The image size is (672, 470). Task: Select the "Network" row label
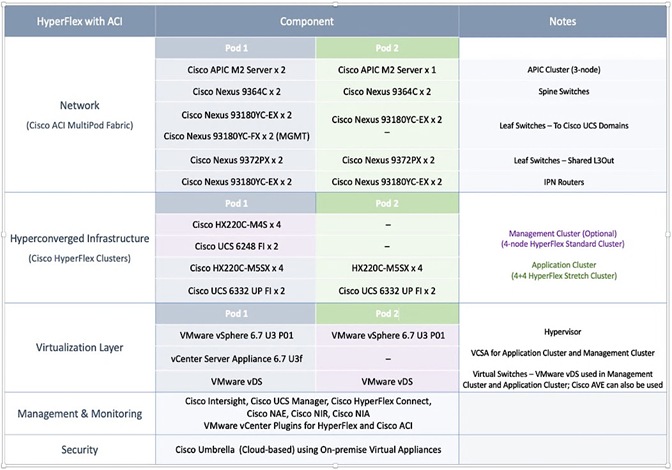coord(78,106)
